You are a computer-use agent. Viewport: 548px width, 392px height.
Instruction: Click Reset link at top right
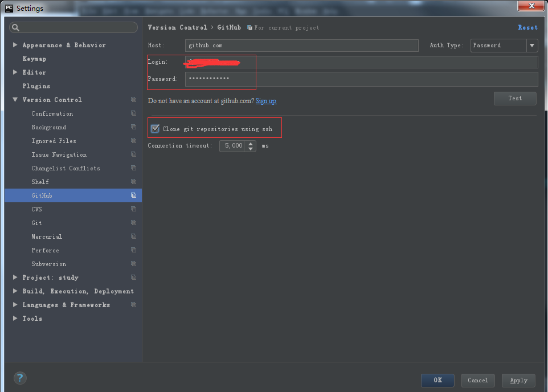527,27
